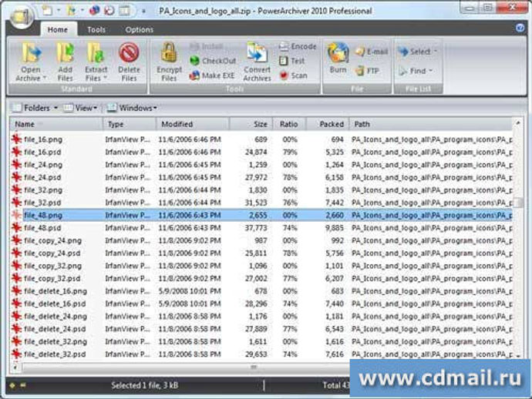Screen dimensions: 532x399
Task: Run the Test archive tool
Action: click(x=291, y=61)
